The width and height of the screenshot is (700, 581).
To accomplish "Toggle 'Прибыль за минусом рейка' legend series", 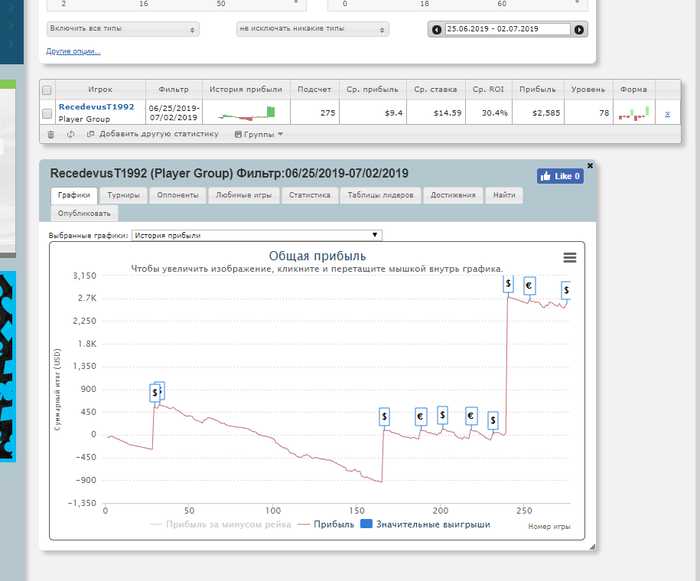I will 221,524.
